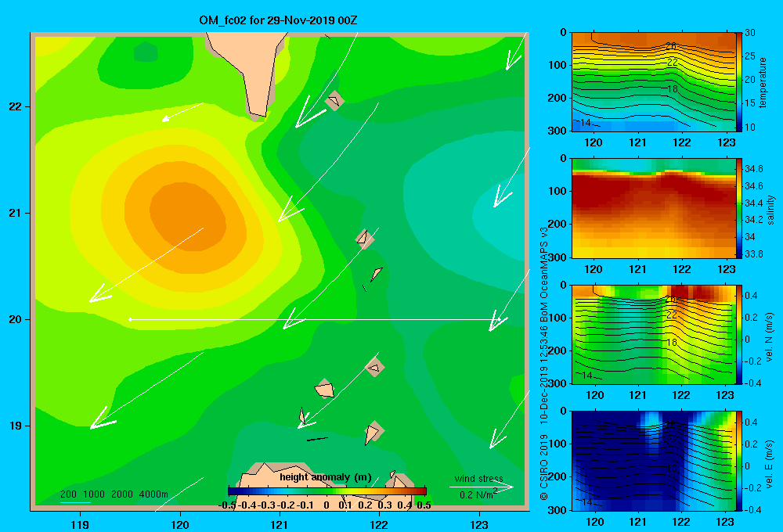Screen dimensions: 783x532
Task: Click the 122 longitude label below main map
Action: click(x=379, y=524)
